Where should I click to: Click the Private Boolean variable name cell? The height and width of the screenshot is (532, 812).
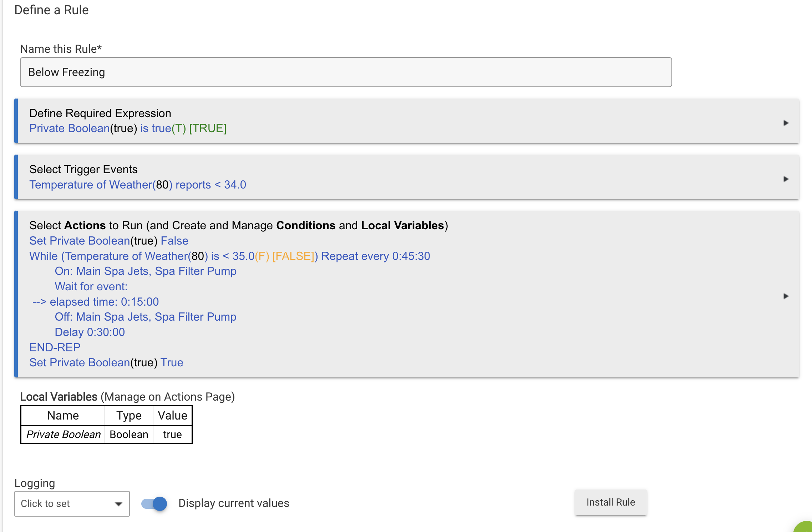pyautogui.click(x=64, y=434)
